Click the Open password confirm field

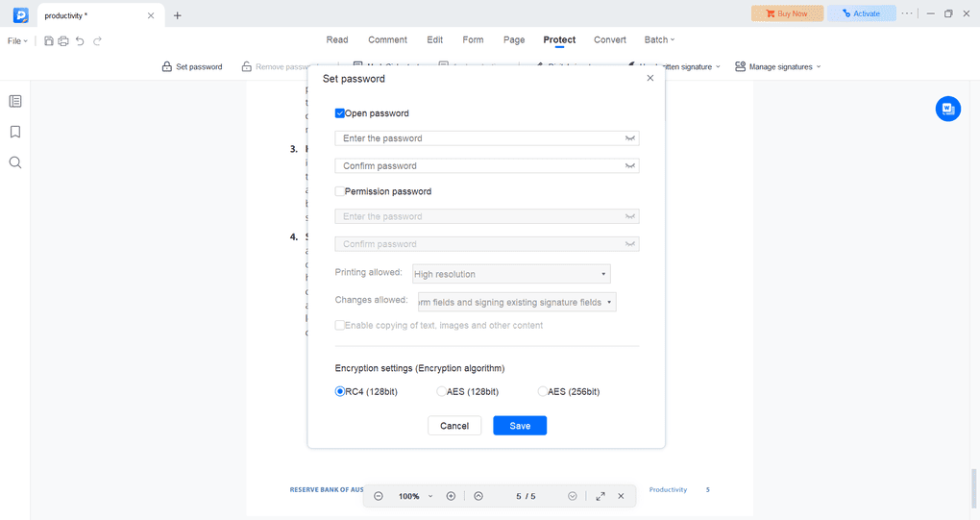click(x=487, y=166)
